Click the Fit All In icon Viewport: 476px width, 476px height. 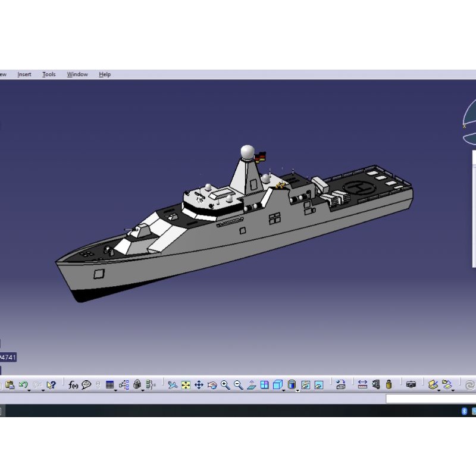pyautogui.click(x=186, y=385)
